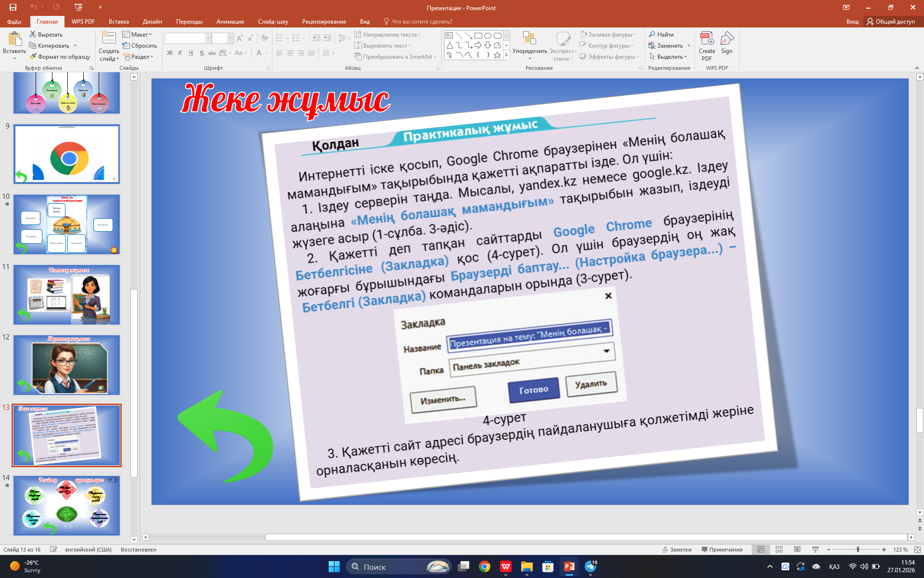This screenshot has height=578, width=924.
Task: Find text using Найти
Action: 661,35
